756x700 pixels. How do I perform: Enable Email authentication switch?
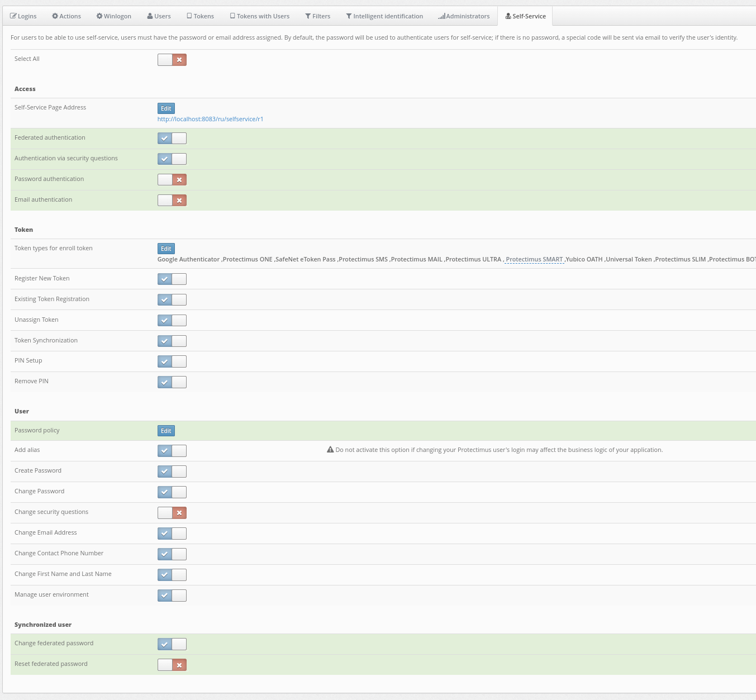pos(172,201)
